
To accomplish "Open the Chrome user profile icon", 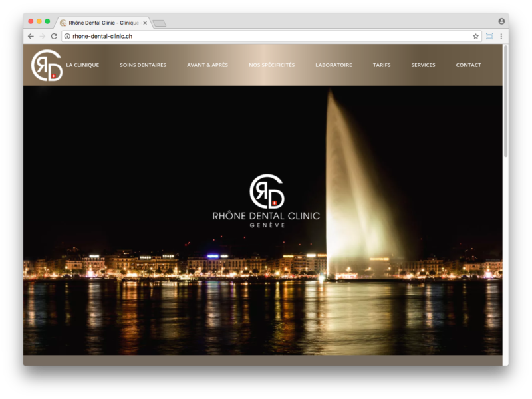I will tap(501, 21).
